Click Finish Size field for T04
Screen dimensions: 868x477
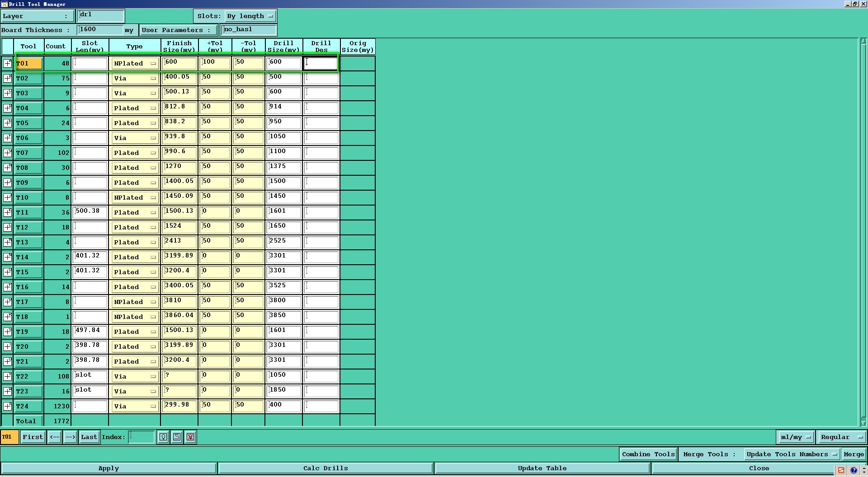[179, 108]
